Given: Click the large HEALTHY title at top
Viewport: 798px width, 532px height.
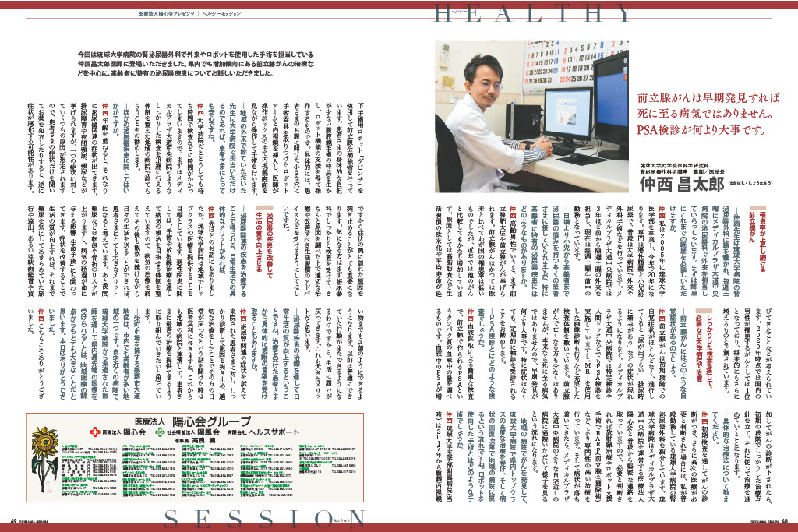Looking at the screenshot, I should [533, 12].
